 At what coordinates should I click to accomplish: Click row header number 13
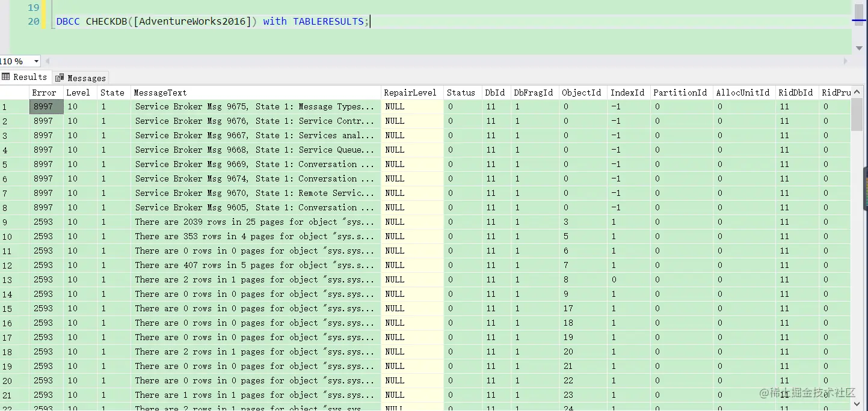point(14,279)
